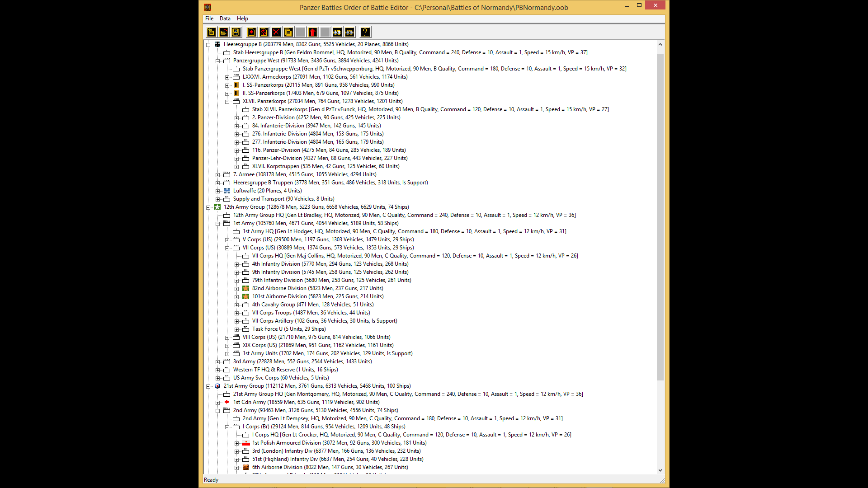Image resolution: width=868 pixels, height=488 pixels.
Task: Click the Edit unit icon with red arrows
Action: pos(264,32)
